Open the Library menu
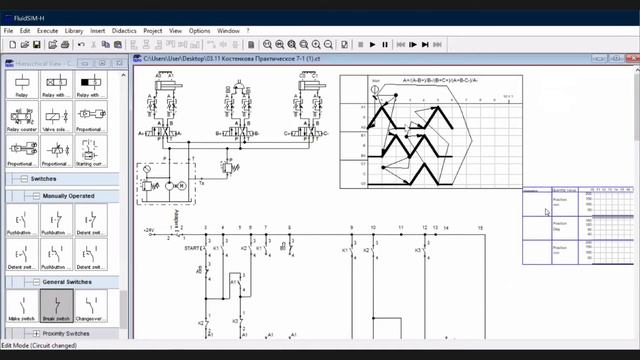 74,31
